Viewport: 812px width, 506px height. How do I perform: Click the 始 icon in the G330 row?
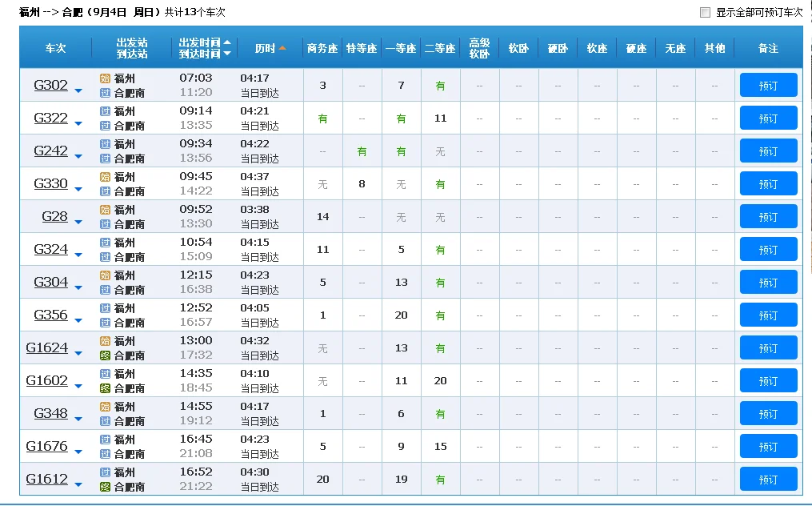(x=105, y=177)
